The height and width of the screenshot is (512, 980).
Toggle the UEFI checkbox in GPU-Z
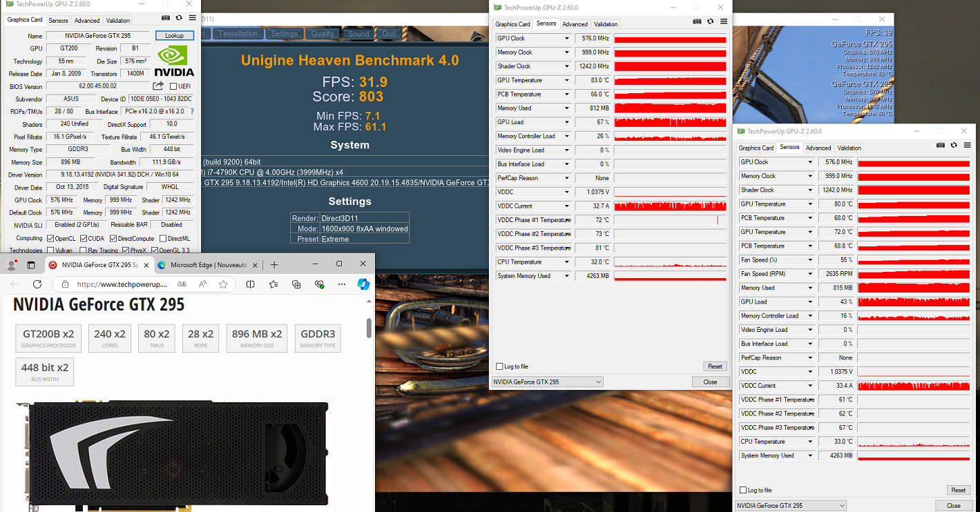173,86
